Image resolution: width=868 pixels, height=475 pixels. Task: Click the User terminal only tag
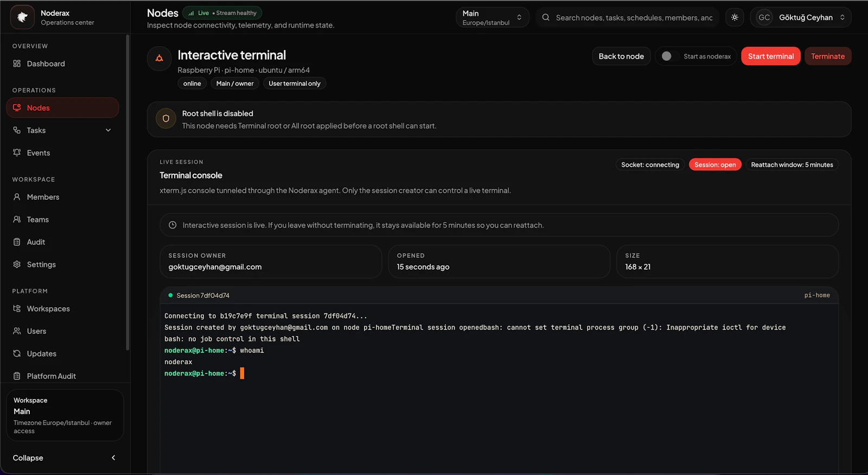[x=295, y=84]
